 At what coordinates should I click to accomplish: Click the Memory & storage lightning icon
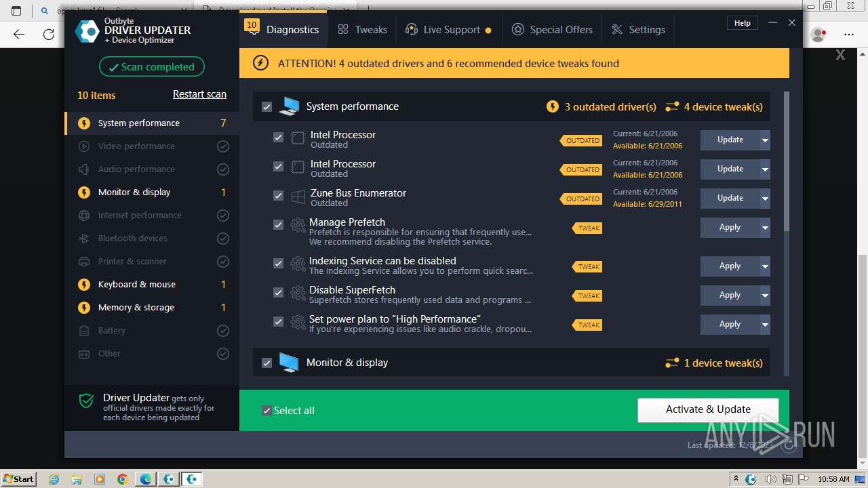click(84, 308)
